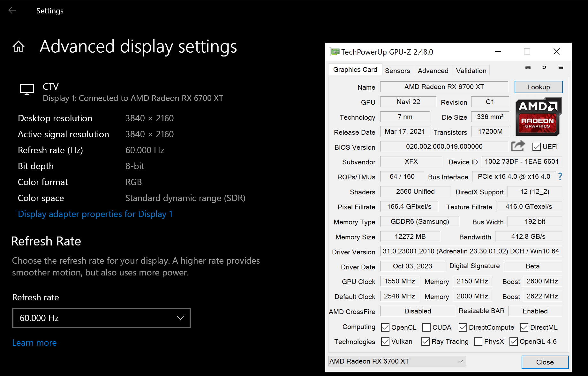Click the Refresh rate (Hz) value 60.000 Hz
The image size is (588, 376).
145,150
